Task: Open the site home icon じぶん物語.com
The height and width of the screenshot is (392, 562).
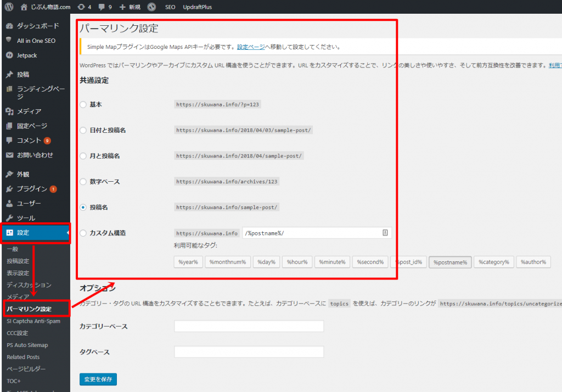Action: click(x=24, y=7)
